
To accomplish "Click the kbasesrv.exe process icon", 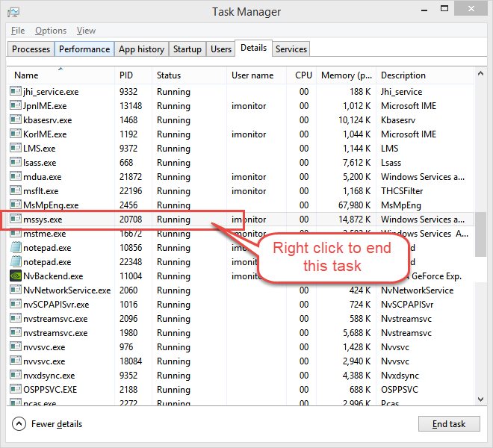I will (16, 120).
